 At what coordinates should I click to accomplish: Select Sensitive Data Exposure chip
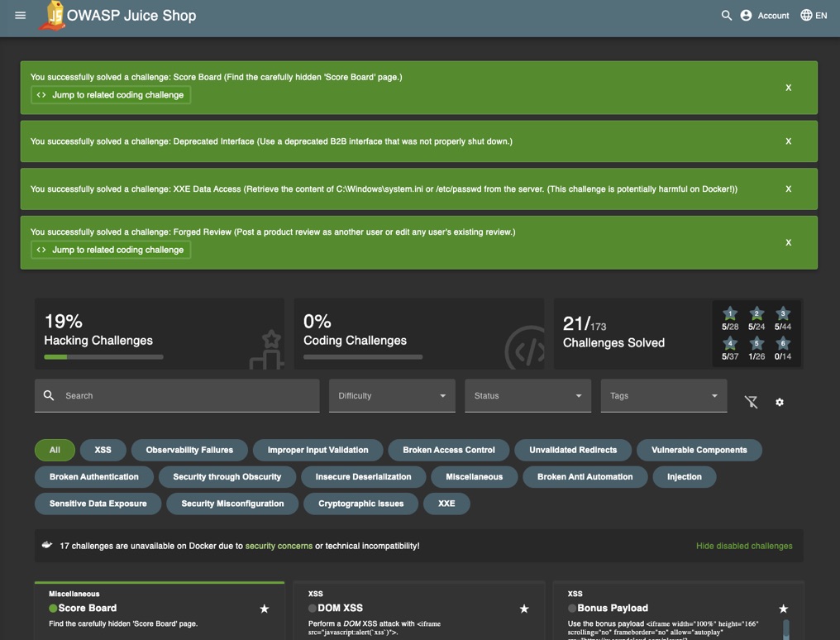click(98, 504)
